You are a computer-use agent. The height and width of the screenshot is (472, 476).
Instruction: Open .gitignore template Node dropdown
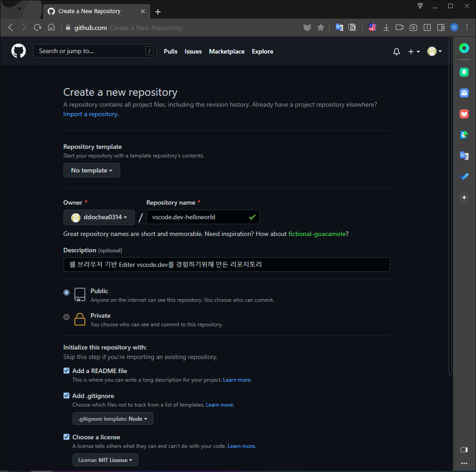click(113, 418)
